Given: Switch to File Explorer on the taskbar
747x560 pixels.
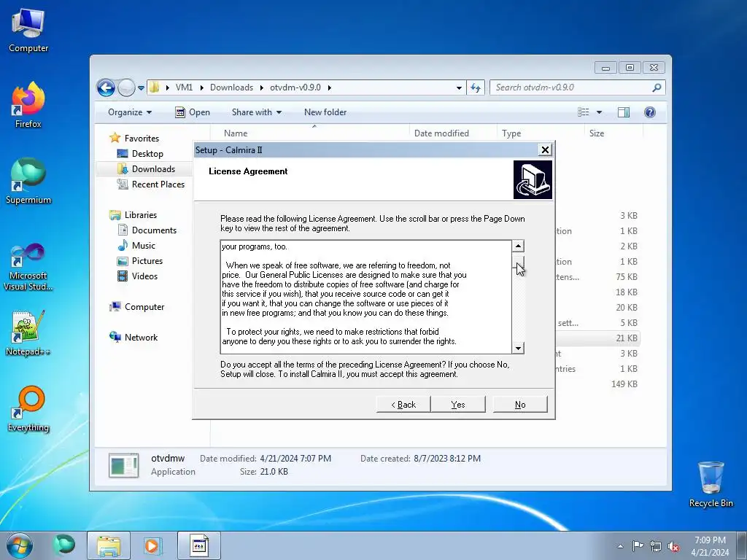Looking at the screenshot, I should click(109, 545).
